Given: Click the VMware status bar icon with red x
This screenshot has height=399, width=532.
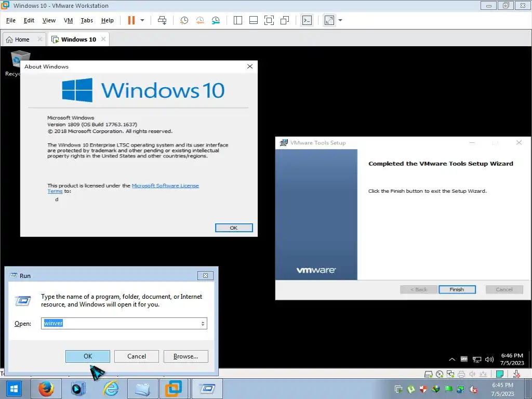Looking at the screenshot, I should tap(516, 374).
